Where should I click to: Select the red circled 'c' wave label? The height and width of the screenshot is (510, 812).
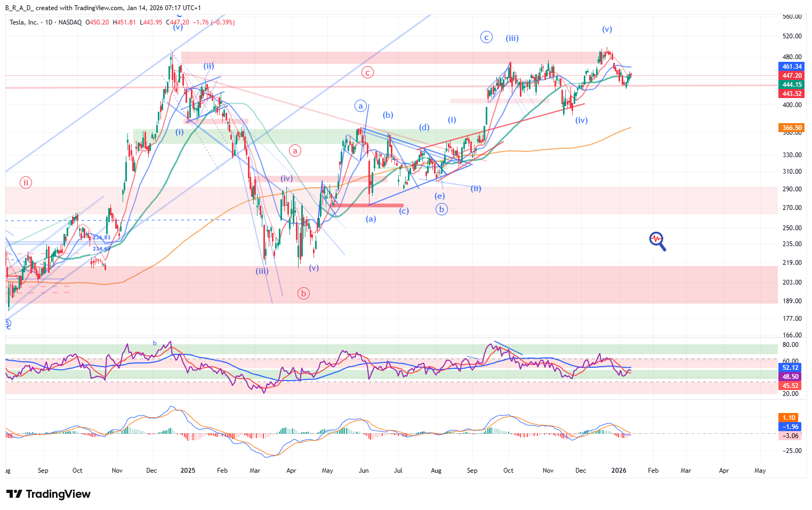[367, 72]
